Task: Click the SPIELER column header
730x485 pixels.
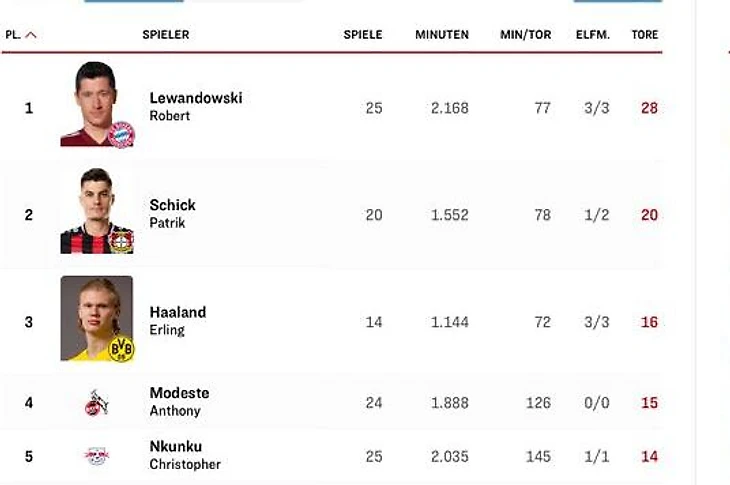Action: [x=166, y=35]
